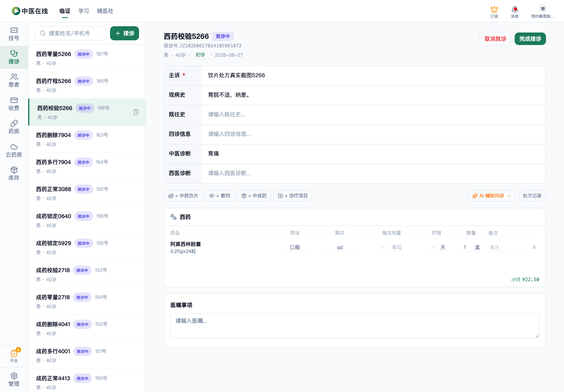Switch to the 精医社 top tab

click(x=105, y=11)
